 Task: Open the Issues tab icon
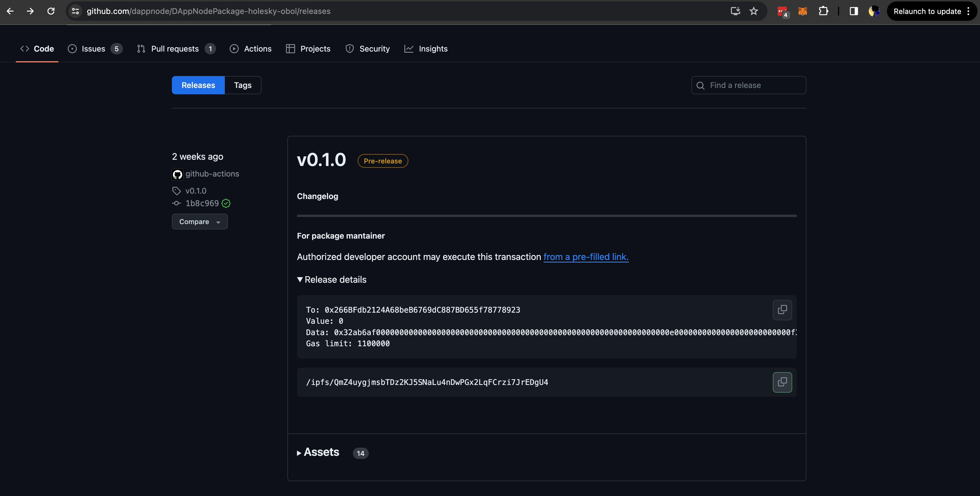[x=72, y=49]
